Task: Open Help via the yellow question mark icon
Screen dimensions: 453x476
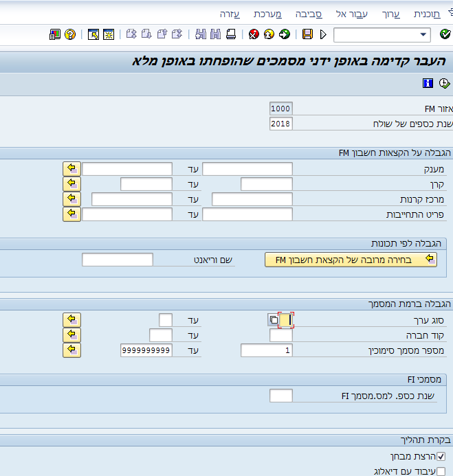Action: [70, 34]
